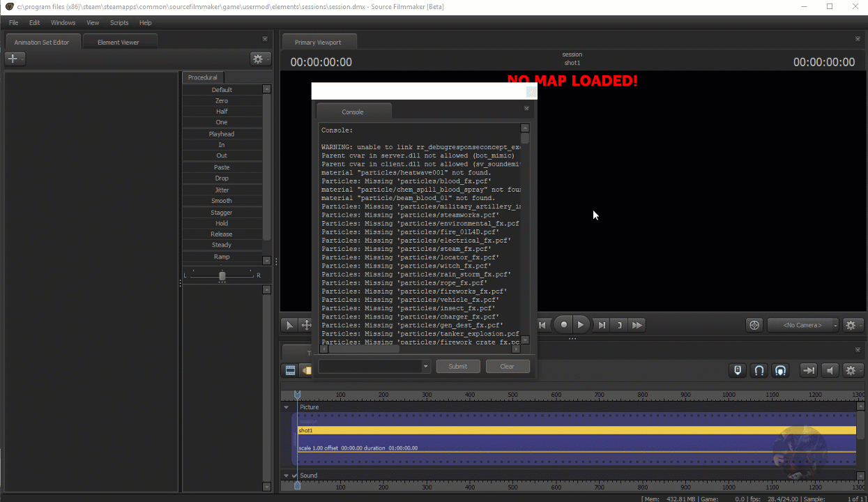Click the preset list scroll-down arrow
The image size is (868, 502).
click(x=267, y=260)
